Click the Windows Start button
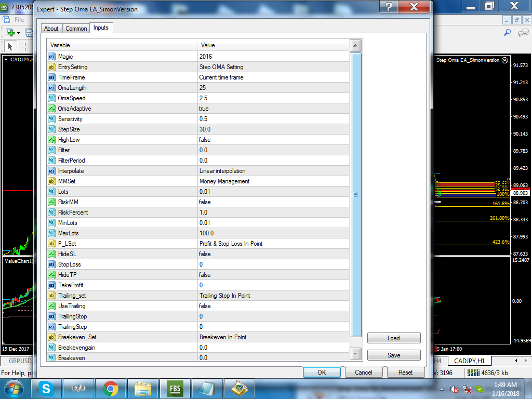This screenshot has width=532, height=399. coord(14,389)
